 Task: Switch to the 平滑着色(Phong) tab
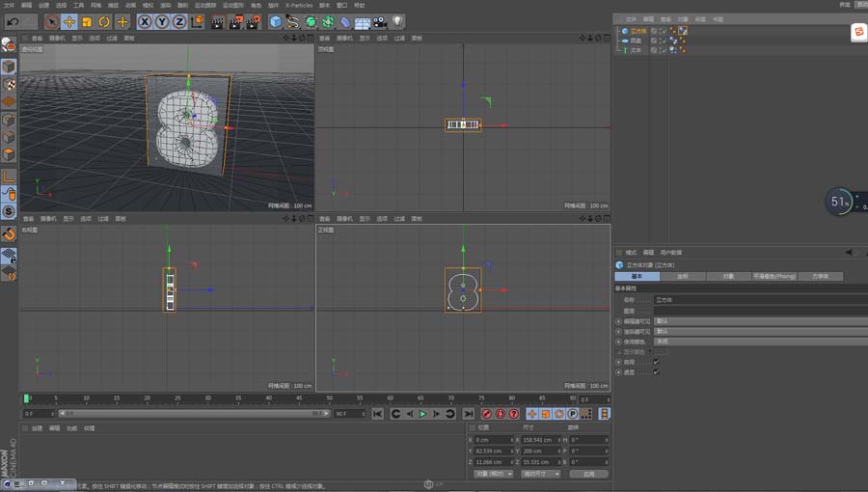click(x=774, y=276)
